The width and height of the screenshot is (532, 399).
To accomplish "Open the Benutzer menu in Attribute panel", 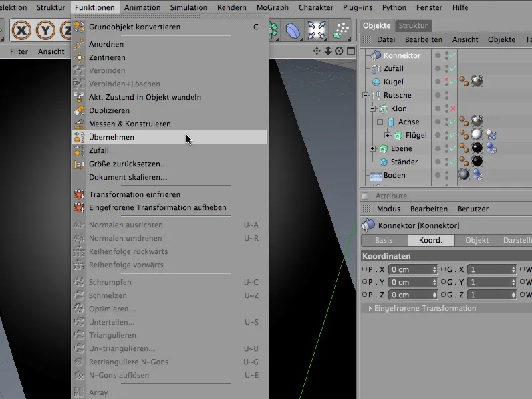I will [473, 209].
